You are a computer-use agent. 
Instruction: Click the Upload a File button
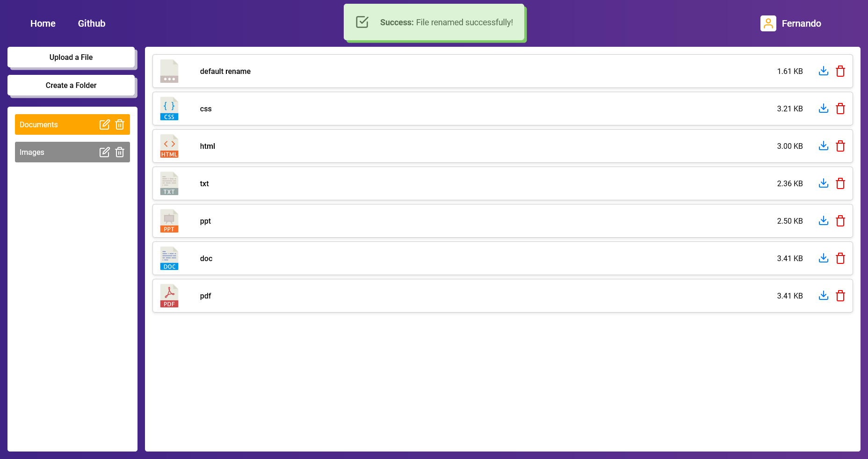[x=71, y=57]
